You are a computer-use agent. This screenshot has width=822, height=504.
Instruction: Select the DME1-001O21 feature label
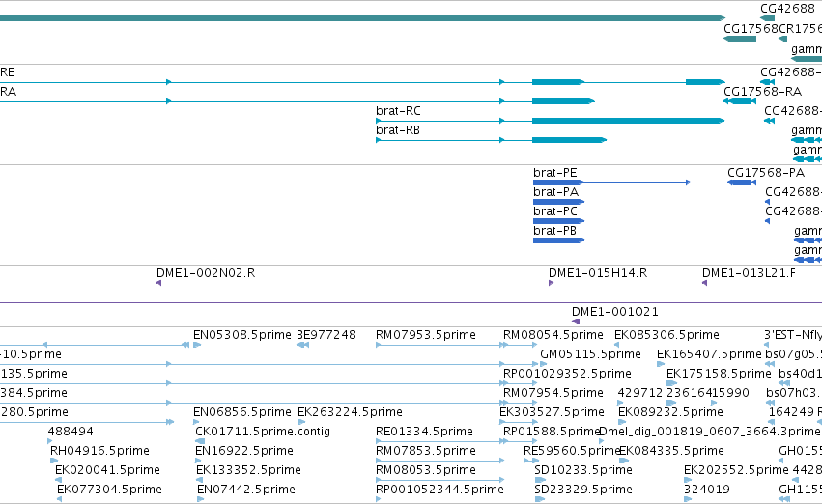click(x=615, y=312)
